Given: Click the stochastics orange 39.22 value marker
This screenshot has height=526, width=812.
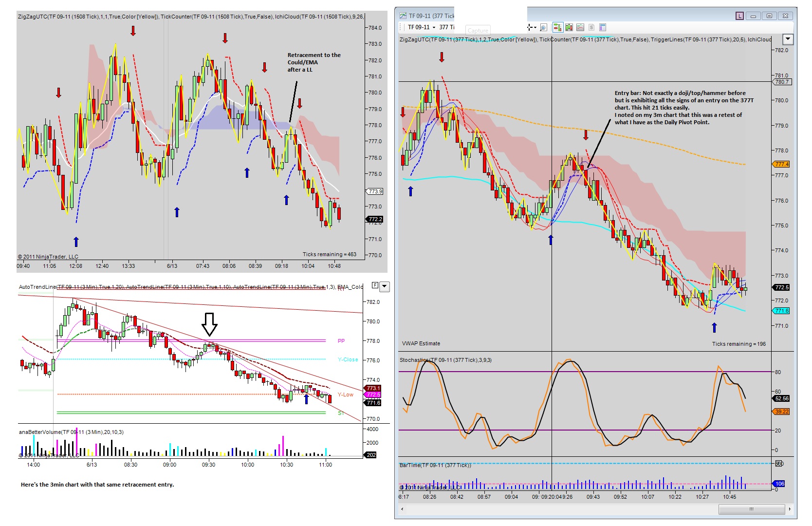Looking at the screenshot, I should (781, 412).
